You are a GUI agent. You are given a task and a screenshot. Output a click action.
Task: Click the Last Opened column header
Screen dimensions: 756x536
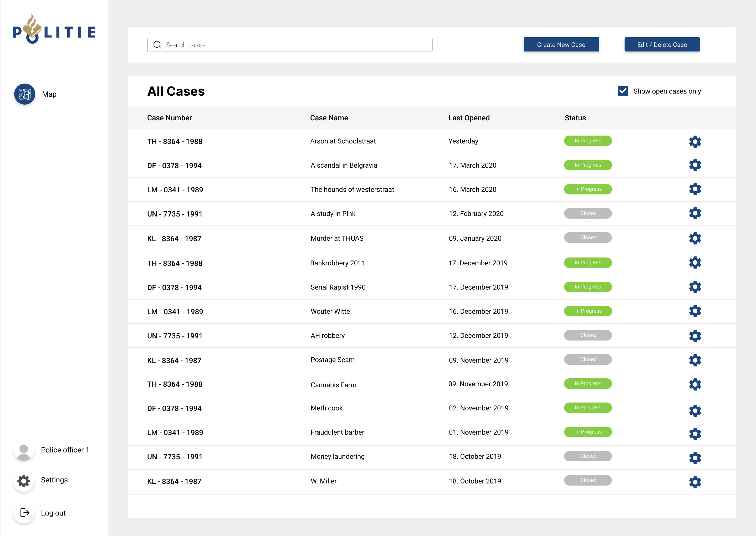469,118
